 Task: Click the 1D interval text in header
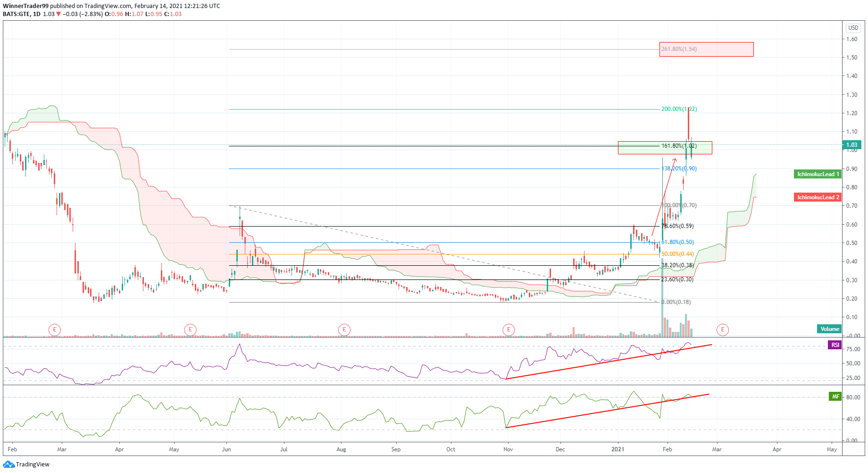pyautogui.click(x=37, y=14)
